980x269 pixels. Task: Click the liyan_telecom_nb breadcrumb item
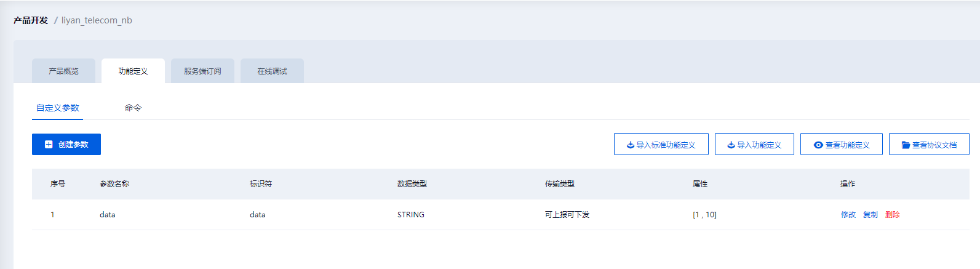pyautogui.click(x=97, y=20)
